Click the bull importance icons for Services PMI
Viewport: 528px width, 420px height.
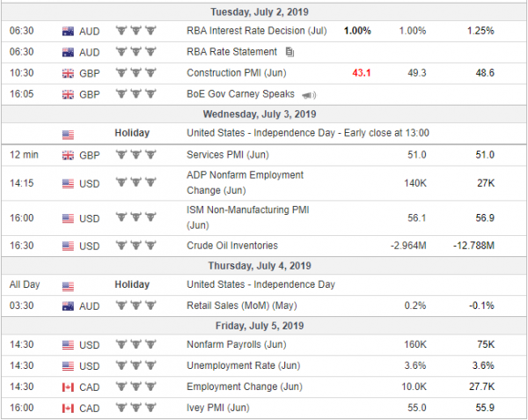pyautogui.click(x=136, y=155)
